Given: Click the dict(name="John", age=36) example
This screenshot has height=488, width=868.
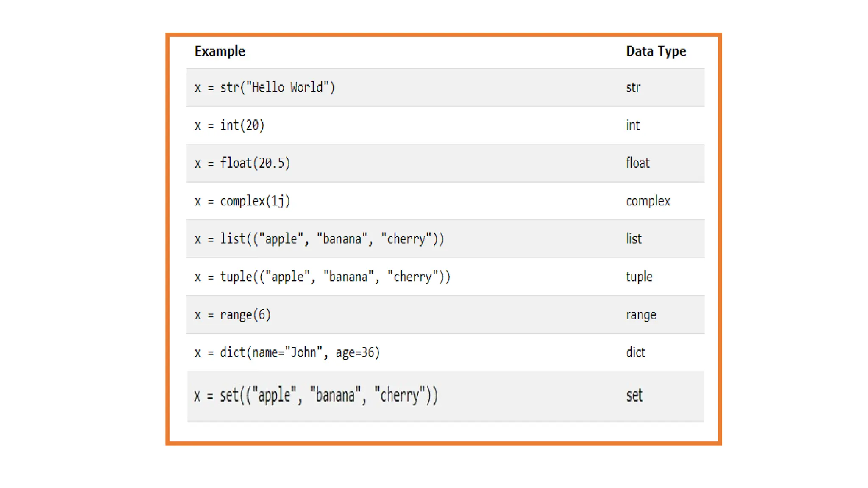Looking at the screenshot, I should (287, 352).
